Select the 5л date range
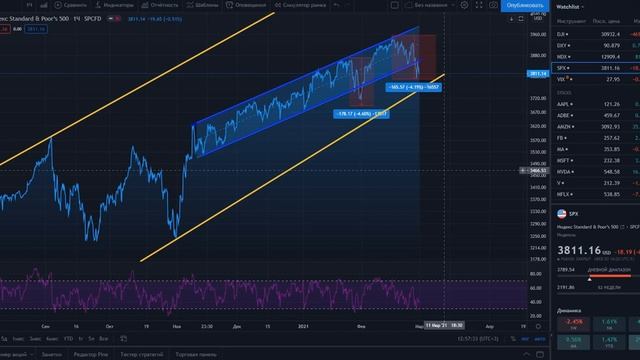 tap(91, 339)
